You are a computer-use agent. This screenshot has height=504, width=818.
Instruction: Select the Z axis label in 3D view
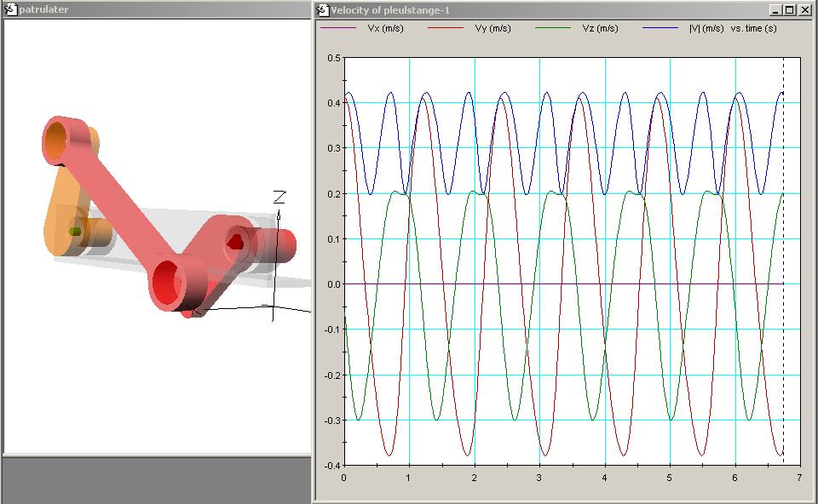(x=279, y=197)
